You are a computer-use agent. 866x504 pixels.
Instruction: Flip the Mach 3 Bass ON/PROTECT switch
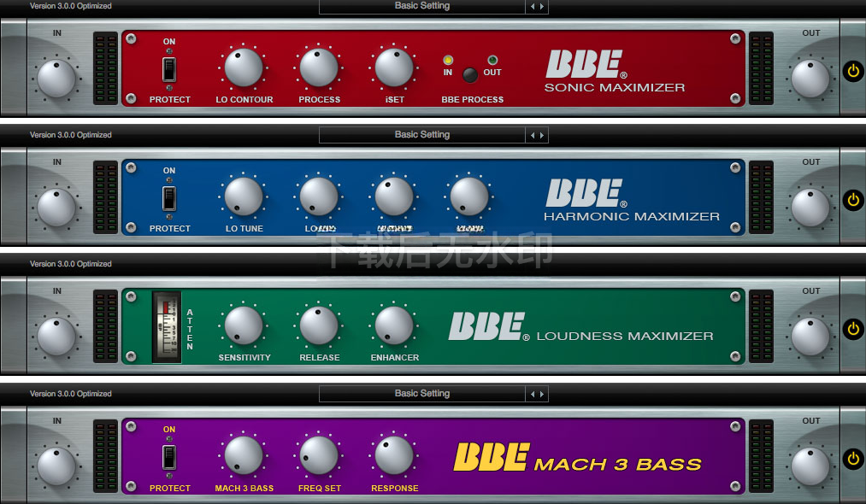(x=169, y=457)
